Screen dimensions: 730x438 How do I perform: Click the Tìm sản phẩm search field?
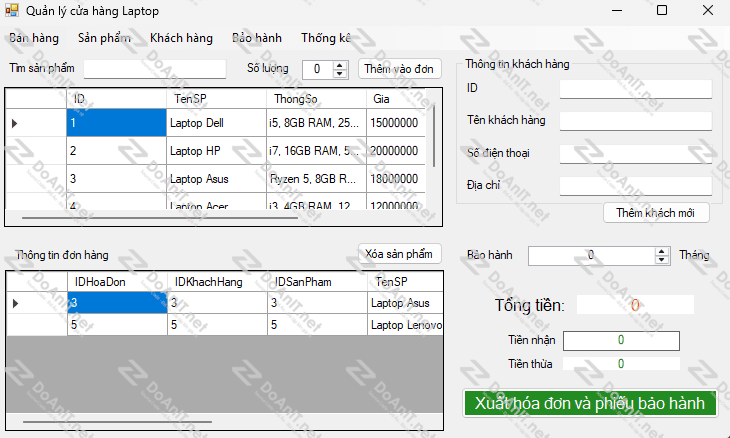pos(155,69)
